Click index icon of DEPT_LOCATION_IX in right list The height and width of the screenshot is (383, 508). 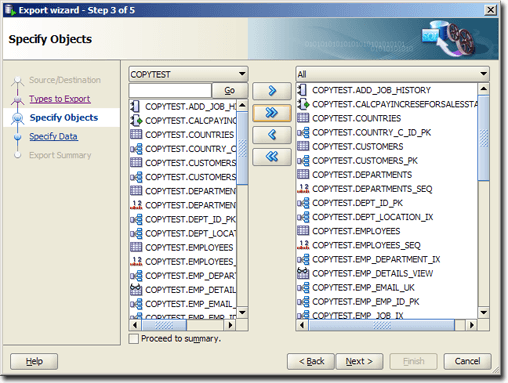tap(303, 217)
